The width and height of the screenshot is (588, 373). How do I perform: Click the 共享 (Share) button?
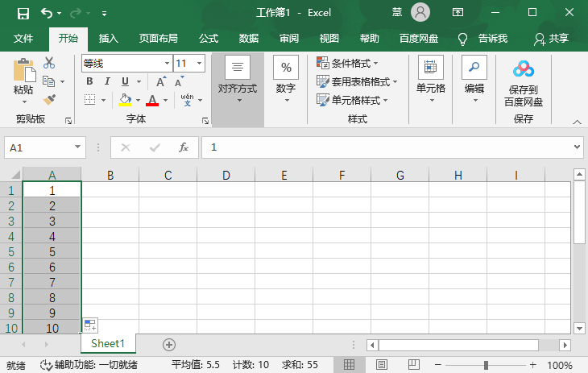(552, 39)
